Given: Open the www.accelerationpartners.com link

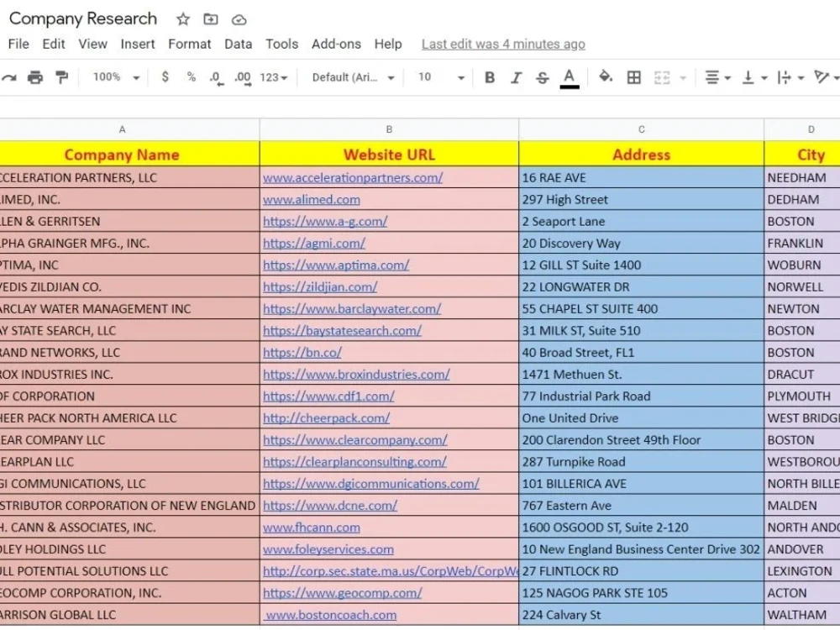Looking at the screenshot, I should coord(353,178).
